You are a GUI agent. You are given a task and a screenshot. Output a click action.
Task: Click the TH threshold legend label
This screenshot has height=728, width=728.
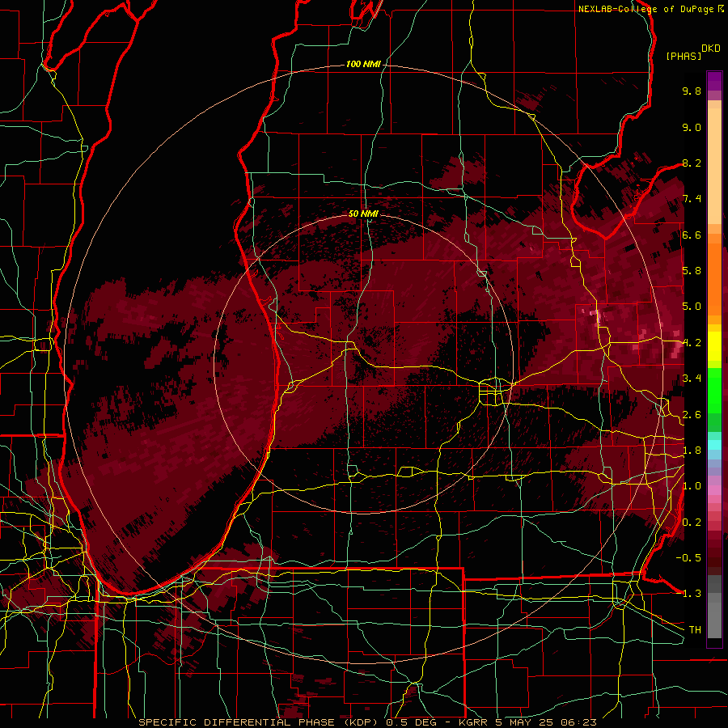(x=695, y=630)
